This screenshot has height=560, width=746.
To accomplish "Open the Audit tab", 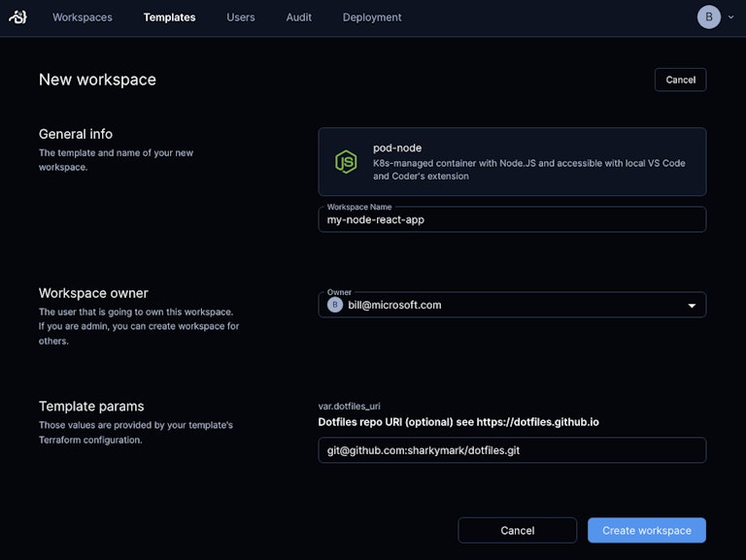I will [299, 17].
